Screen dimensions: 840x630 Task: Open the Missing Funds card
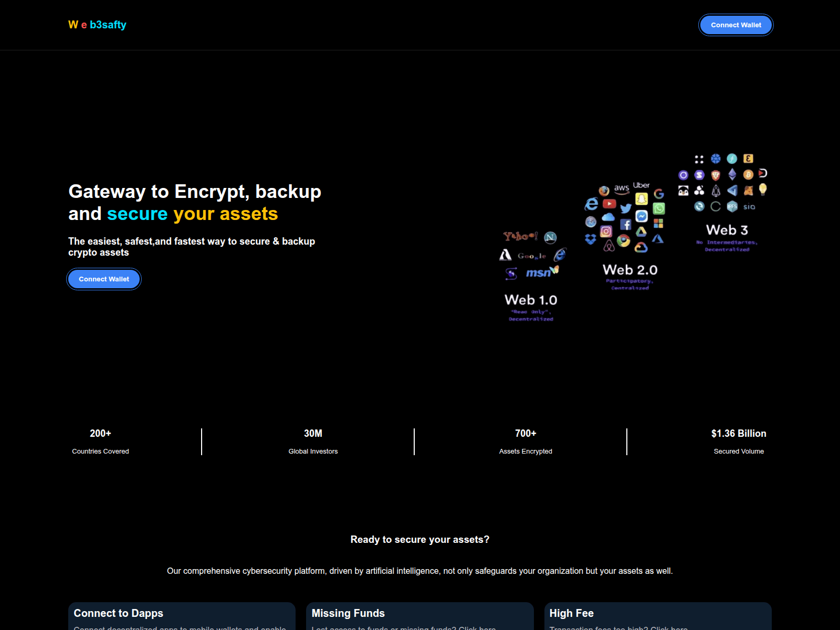pos(420,616)
